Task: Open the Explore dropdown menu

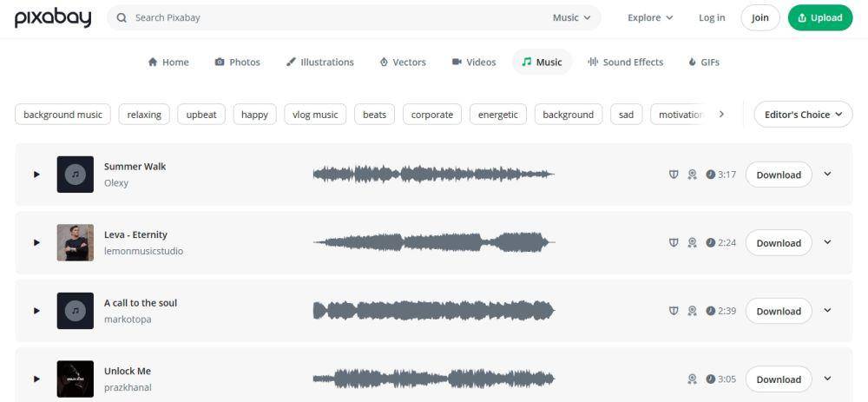Action: 650,17
